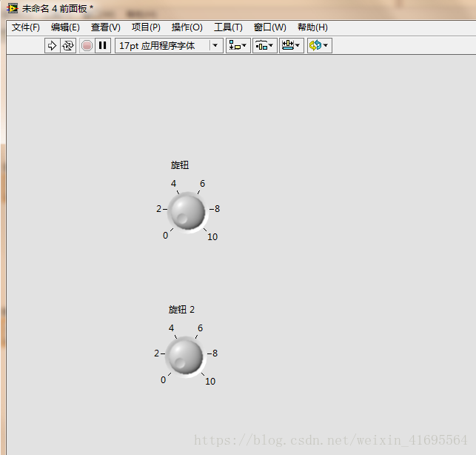Click scale value 2 on 旋钮 2 knob
This screenshot has height=455, width=476.
click(x=157, y=353)
